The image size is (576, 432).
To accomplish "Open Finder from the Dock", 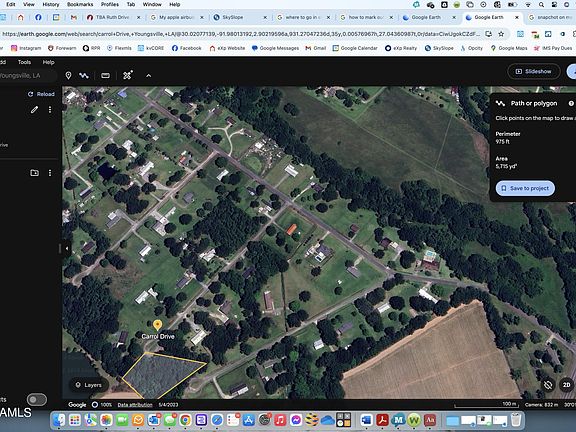I will (x=59, y=420).
